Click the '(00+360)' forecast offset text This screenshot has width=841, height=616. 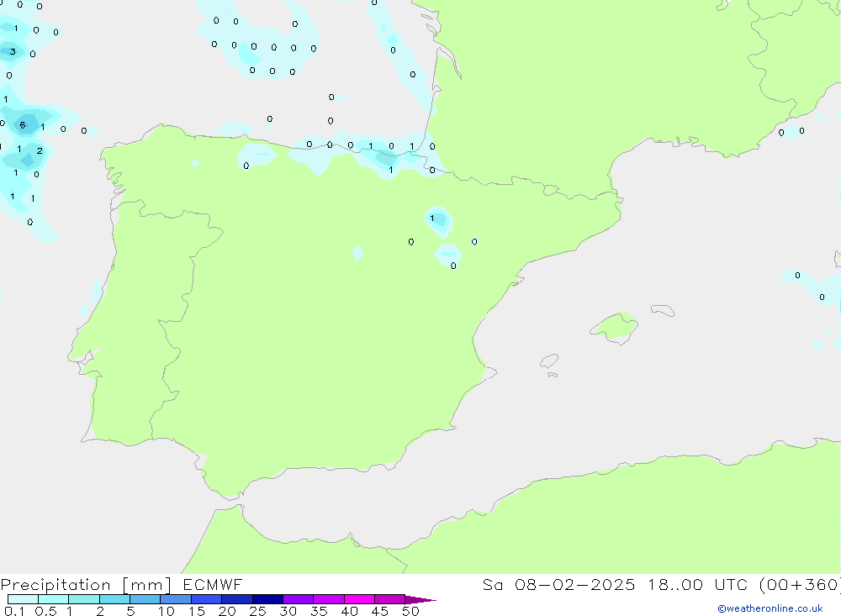[800, 584]
